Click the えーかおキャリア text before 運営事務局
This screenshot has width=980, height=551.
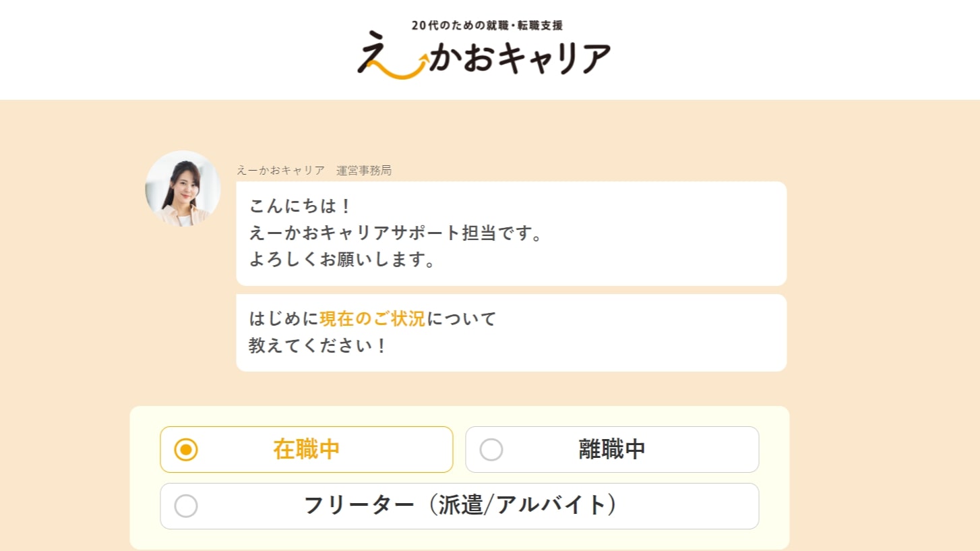pos(280,171)
